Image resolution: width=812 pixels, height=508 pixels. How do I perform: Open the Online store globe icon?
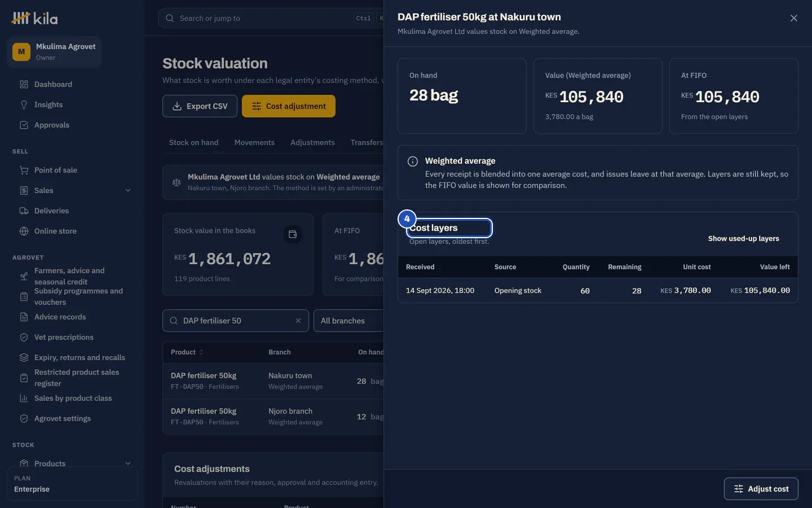tap(24, 231)
